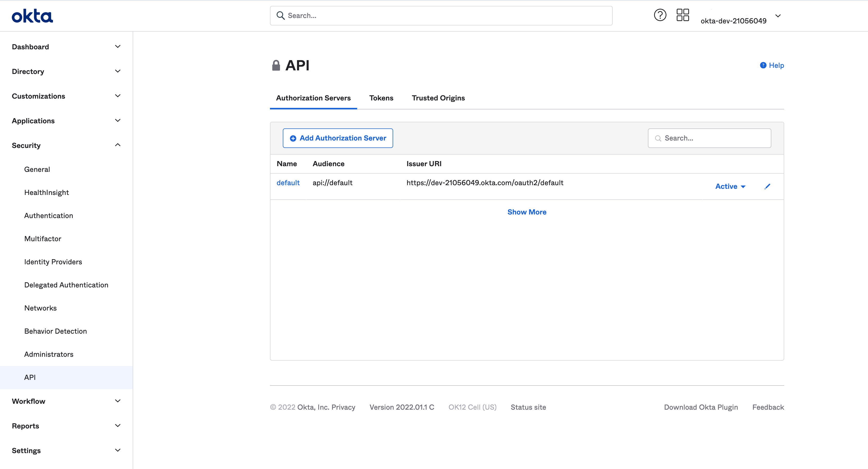The image size is (868, 469).
Task: Switch to the Tokens tab
Action: 381,98
